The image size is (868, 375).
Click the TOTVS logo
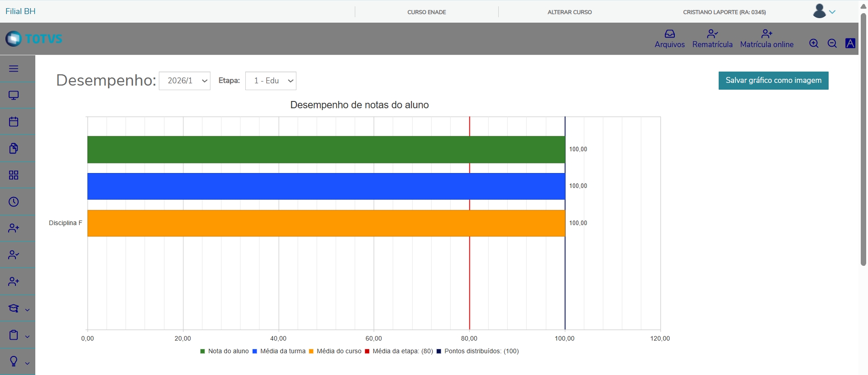34,38
